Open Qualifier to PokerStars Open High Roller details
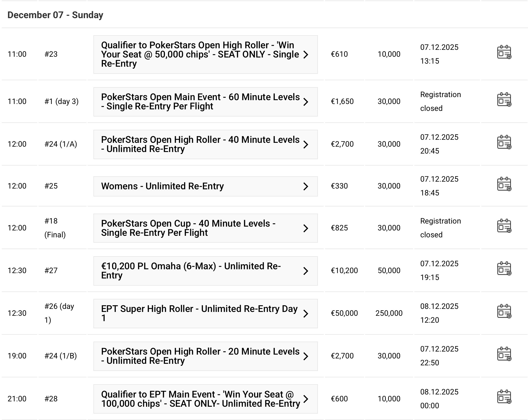 pos(200,54)
